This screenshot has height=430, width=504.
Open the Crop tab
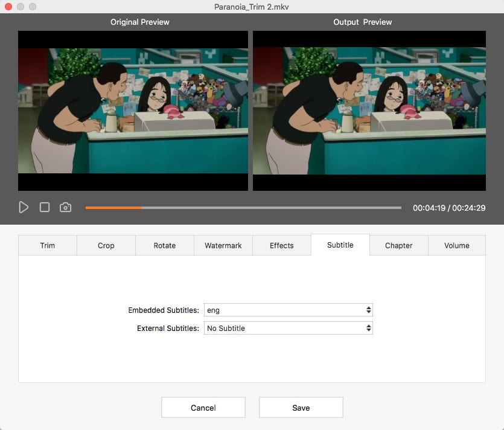106,245
